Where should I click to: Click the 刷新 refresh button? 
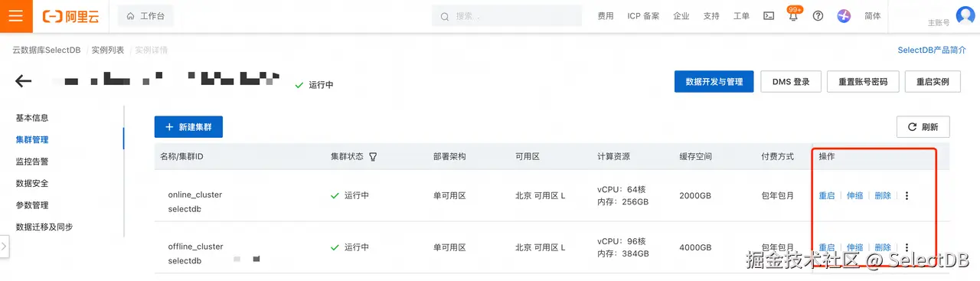point(923,127)
